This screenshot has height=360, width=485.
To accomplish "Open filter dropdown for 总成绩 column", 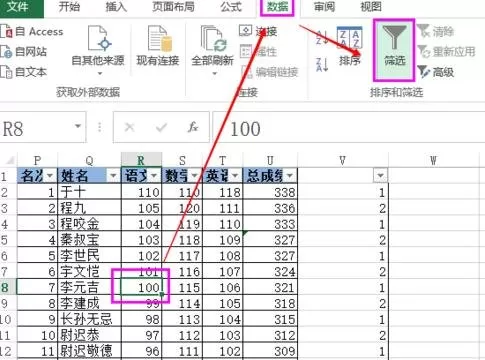I will tap(289, 175).
